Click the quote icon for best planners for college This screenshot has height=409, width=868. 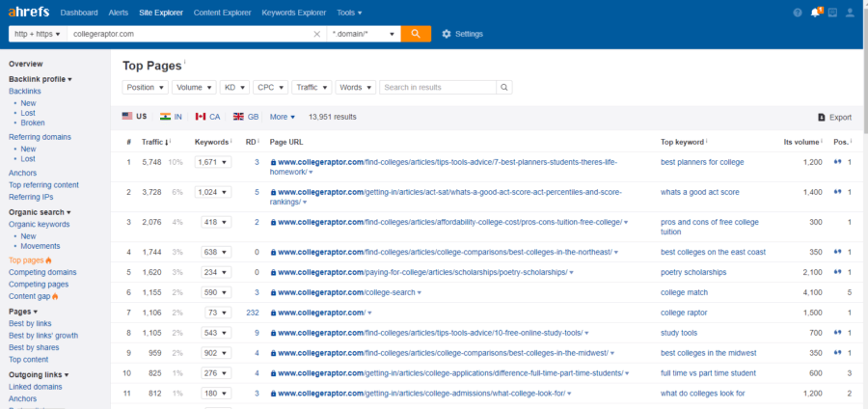coord(838,162)
